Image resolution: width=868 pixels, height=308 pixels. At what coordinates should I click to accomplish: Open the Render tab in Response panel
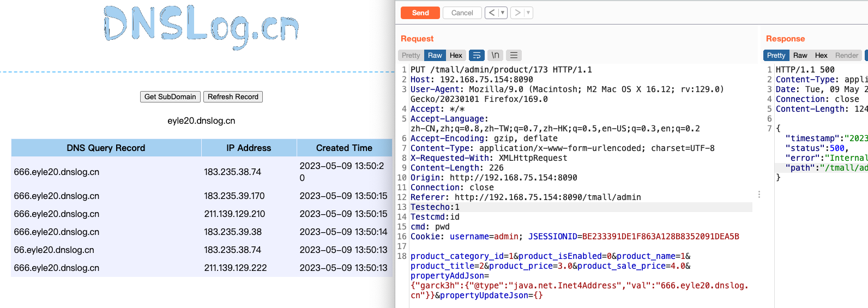847,55
